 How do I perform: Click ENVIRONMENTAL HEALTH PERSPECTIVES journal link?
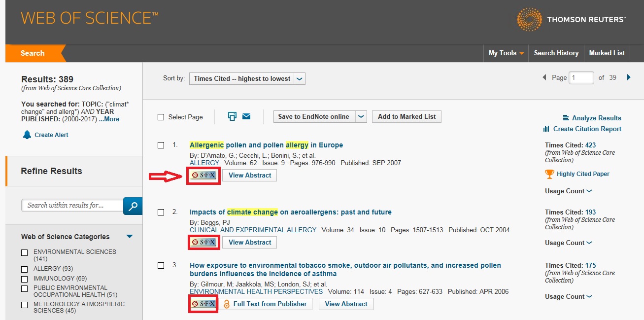256,291
